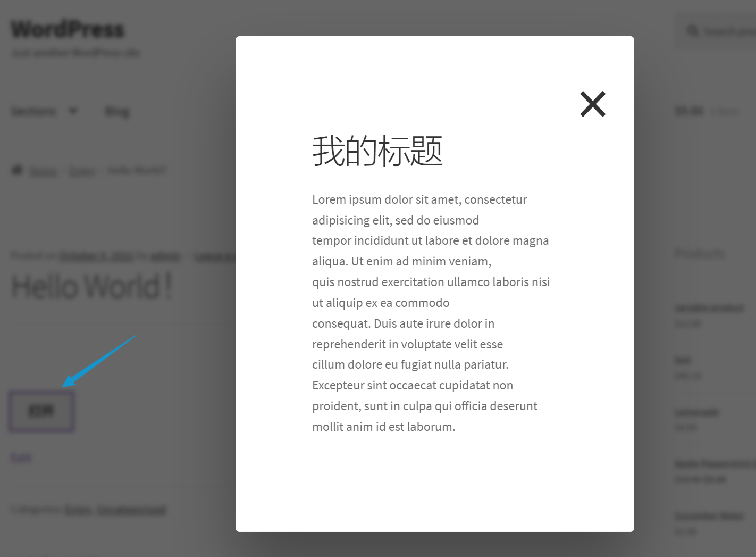Expand the Sections menu dropdown arrow

[x=73, y=111]
